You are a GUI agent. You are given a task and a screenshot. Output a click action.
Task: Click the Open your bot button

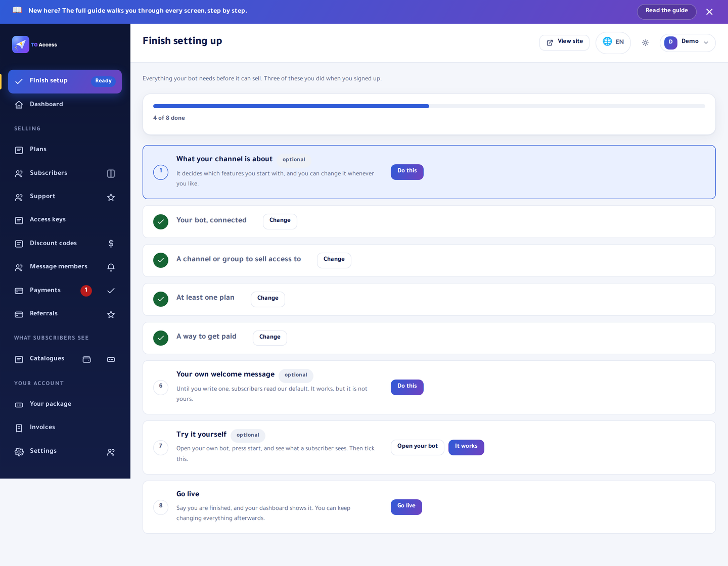417,447
